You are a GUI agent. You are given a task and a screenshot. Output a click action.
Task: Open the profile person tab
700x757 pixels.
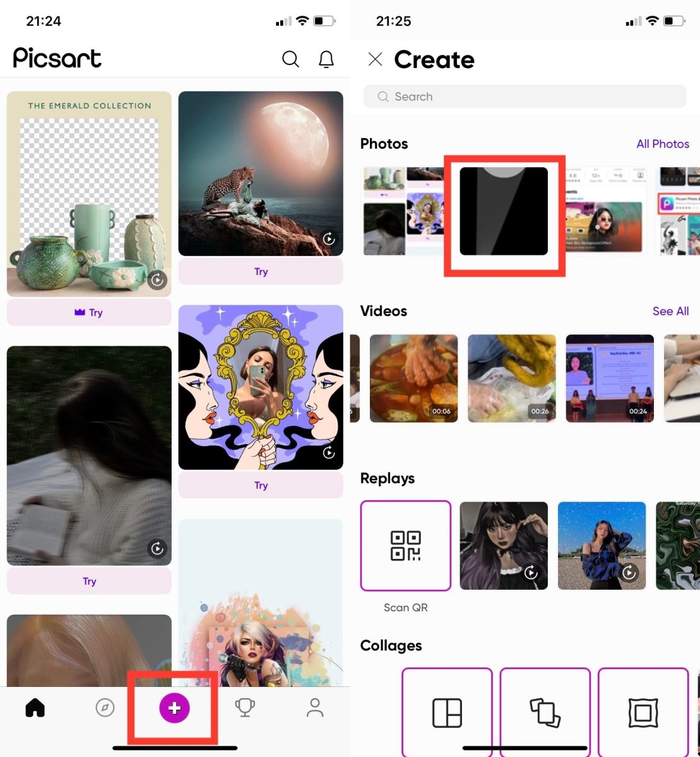tap(314, 708)
